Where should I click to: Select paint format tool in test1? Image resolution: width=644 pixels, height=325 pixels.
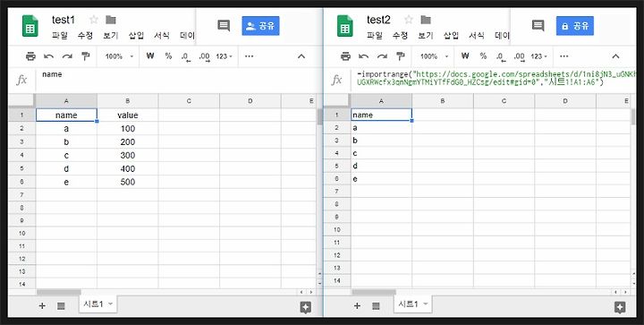click(x=86, y=56)
